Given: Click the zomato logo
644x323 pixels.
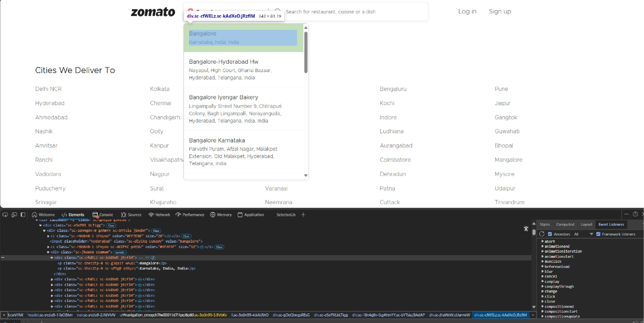Looking at the screenshot, I should [x=153, y=12].
